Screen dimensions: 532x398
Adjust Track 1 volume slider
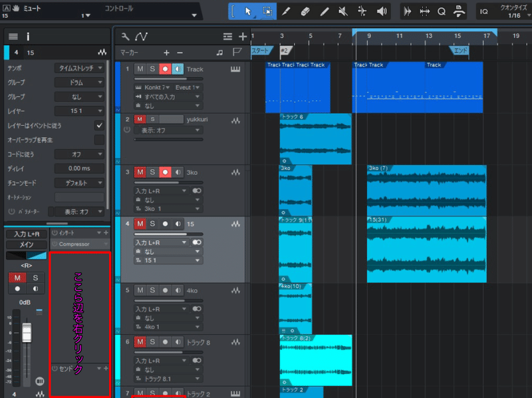pyautogui.click(x=169, y=79)
